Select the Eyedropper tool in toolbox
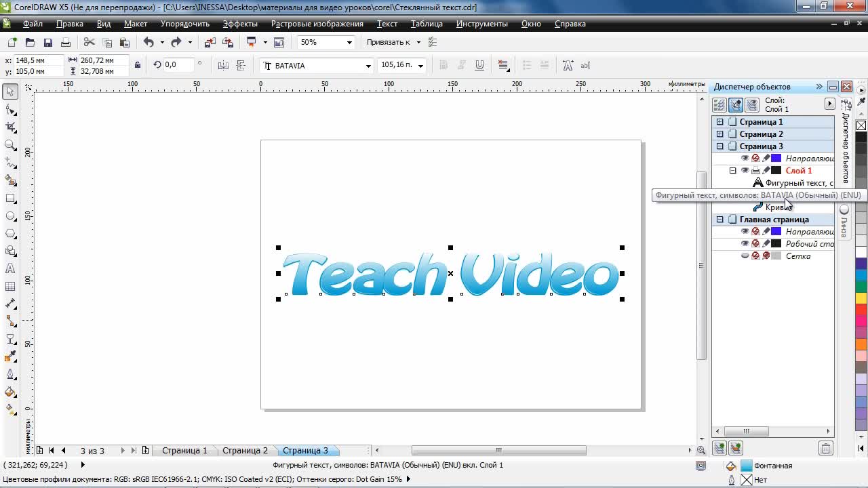Viewport: 868px width, 488px height. click(10, 357)
